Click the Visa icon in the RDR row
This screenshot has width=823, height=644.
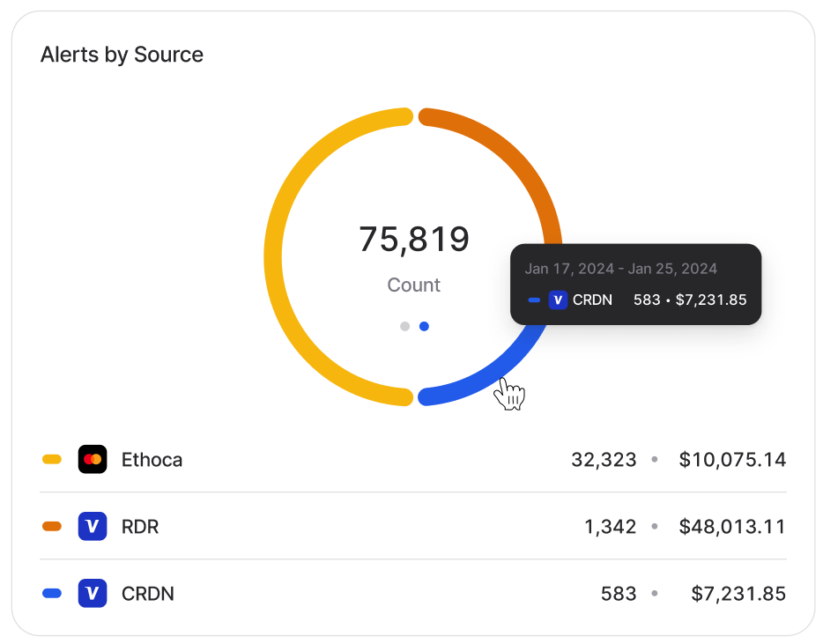click(93, 526)
